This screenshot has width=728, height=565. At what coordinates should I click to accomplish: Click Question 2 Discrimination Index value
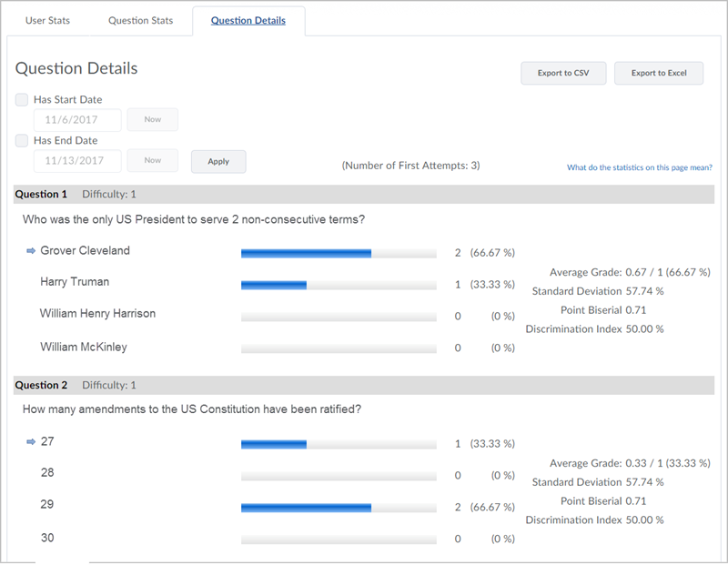tap(645, 520)
